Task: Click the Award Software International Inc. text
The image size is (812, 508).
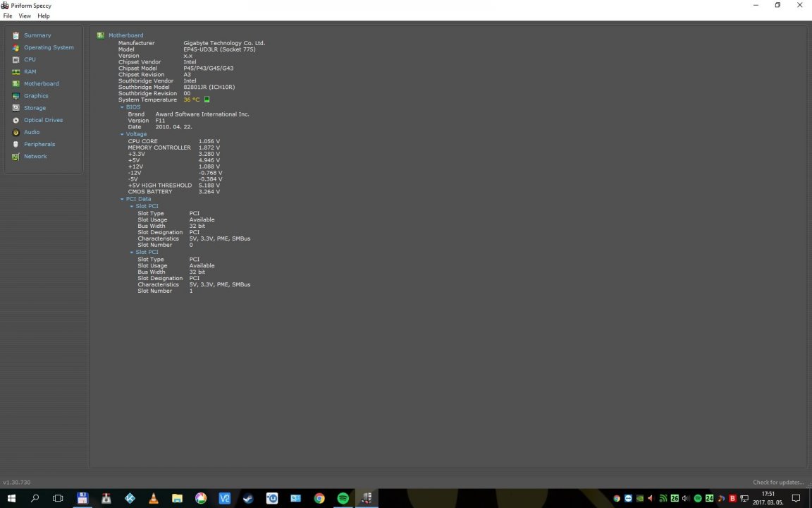Action: click(202, 114)
